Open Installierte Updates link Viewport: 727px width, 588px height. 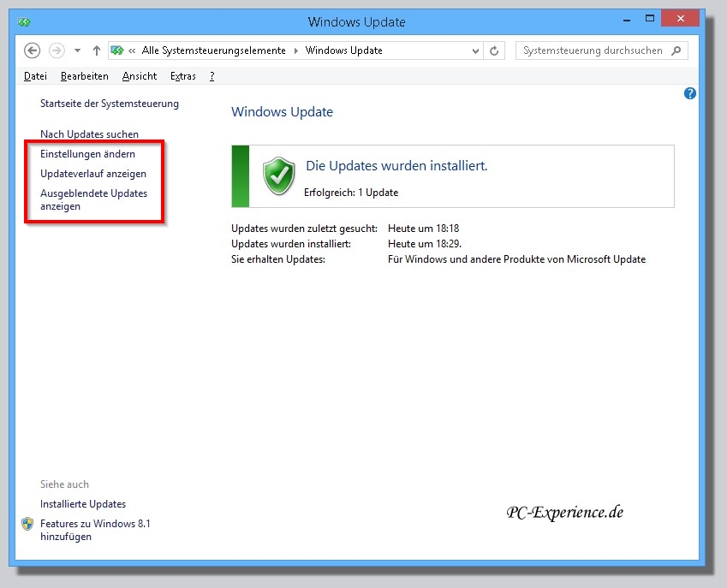pyautogui.click(x=83, y=504)
